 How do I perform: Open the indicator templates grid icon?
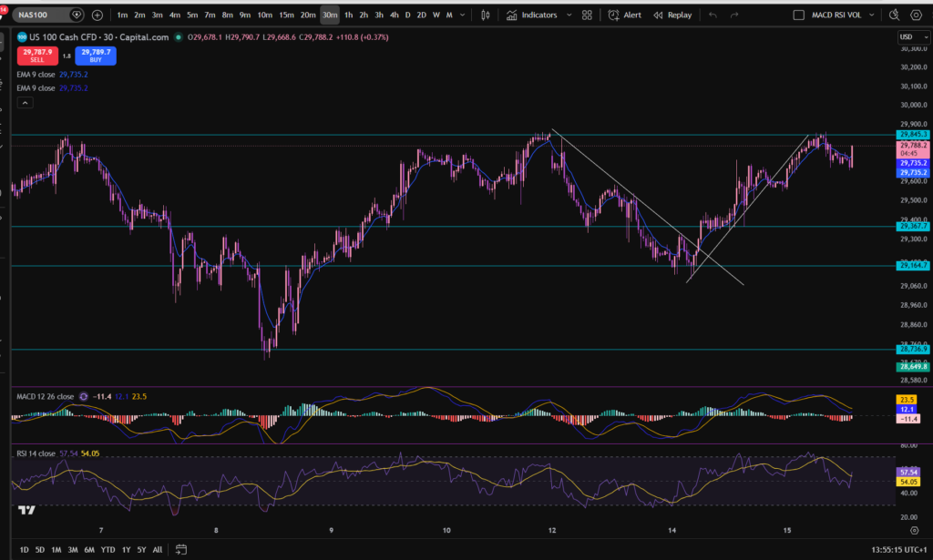[x=587, y=15]
